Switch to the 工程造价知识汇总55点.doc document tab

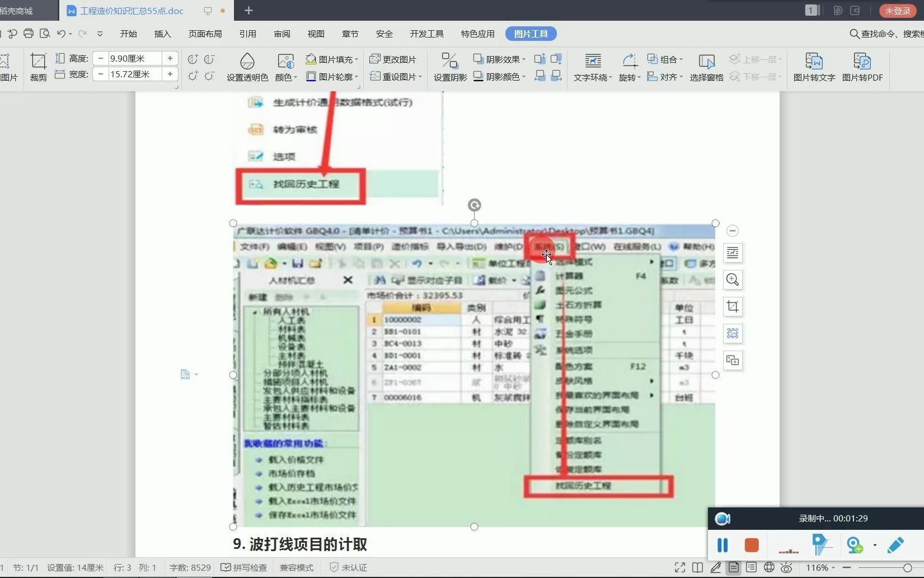[132, 11]
